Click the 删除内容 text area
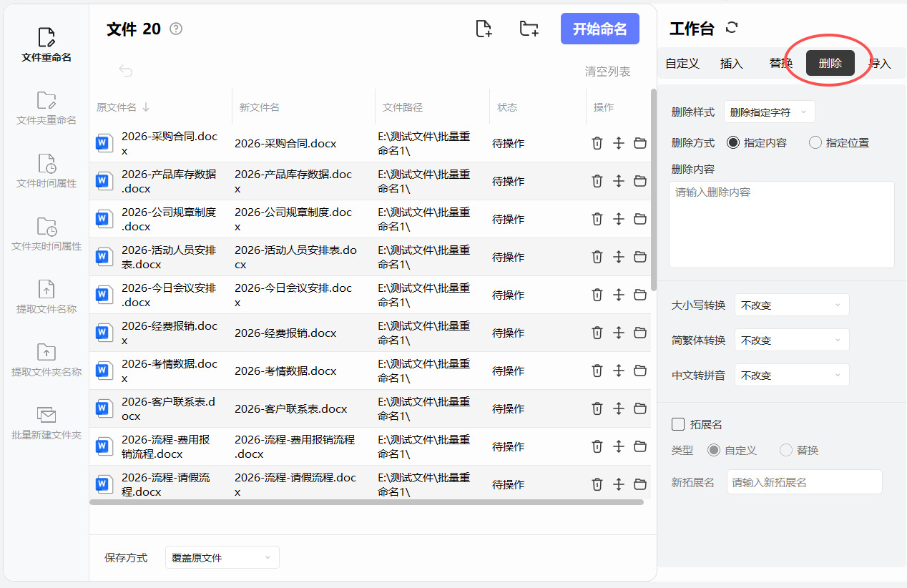Screen dimensions: 907x588 781,224
